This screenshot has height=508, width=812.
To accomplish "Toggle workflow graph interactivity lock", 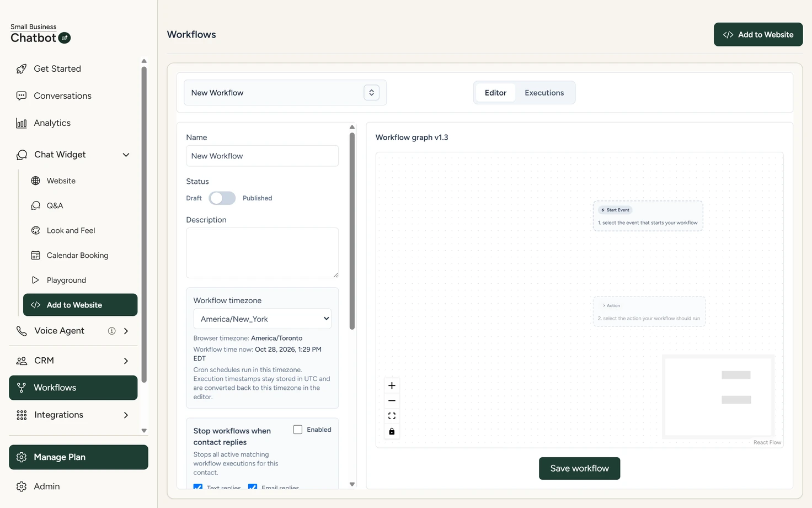I will tap(392, 431).
